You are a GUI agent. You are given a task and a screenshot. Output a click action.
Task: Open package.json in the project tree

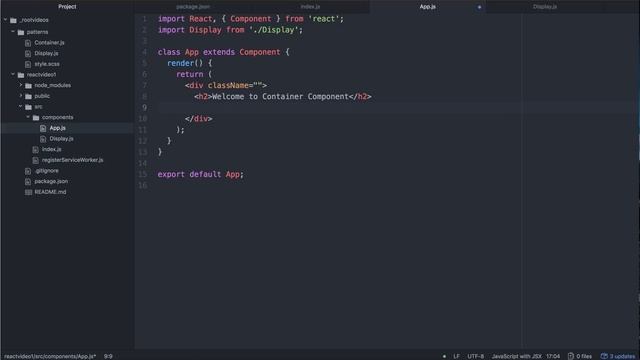point(51,181)
